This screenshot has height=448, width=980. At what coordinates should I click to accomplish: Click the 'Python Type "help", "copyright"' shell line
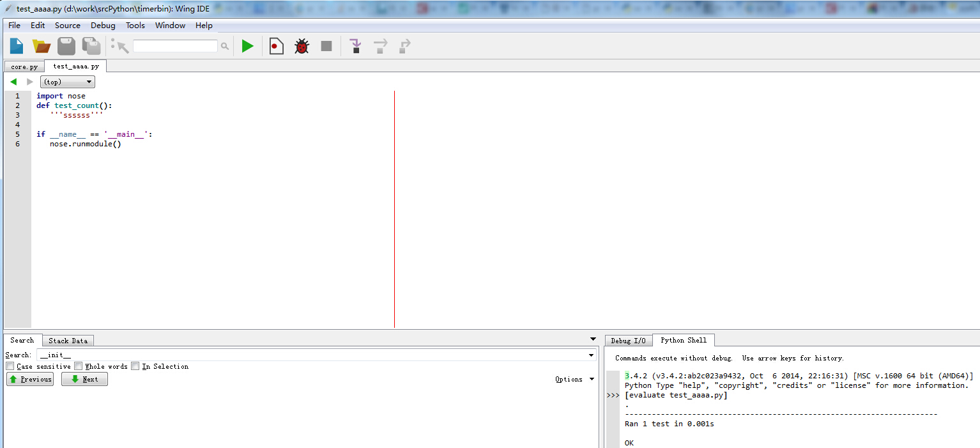pos(797,385)
